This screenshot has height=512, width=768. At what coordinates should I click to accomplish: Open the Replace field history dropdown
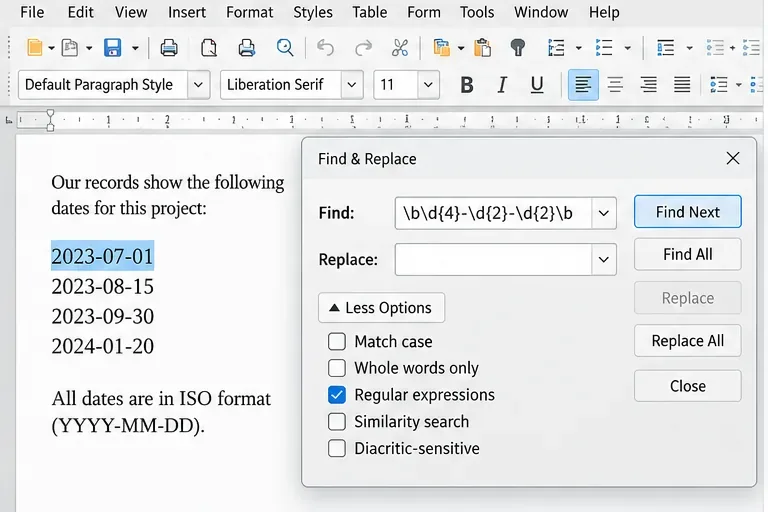pyautogui.click(x=603, y=259)
